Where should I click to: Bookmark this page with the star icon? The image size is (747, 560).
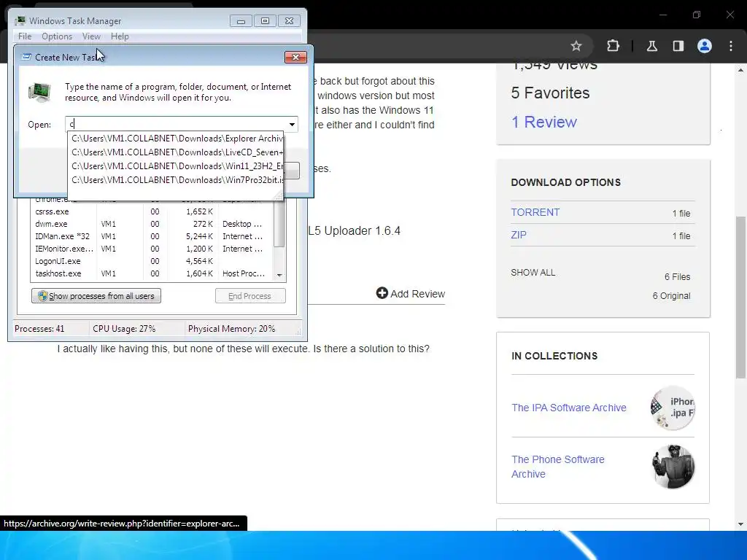point(576,46)
